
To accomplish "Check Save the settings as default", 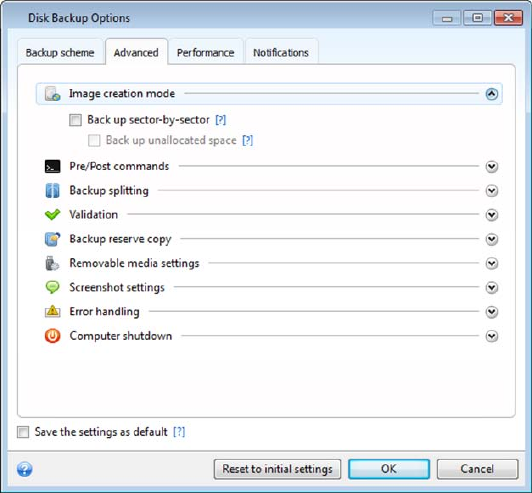I will click(x=23, y=432).
